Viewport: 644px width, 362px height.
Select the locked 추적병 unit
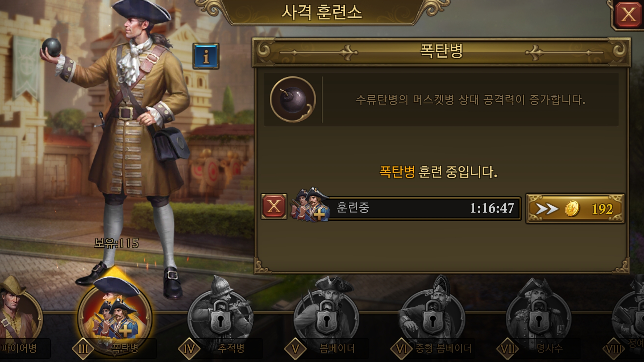point(220,317)
